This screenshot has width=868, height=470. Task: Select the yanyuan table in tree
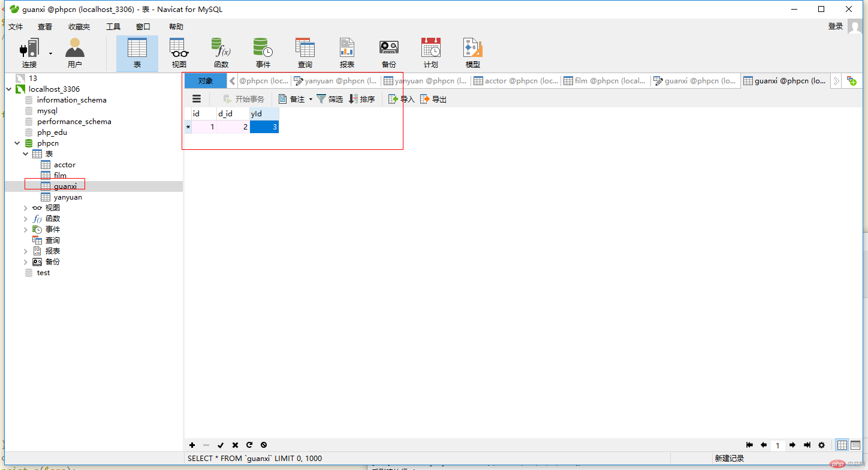(x=68, y=197)
